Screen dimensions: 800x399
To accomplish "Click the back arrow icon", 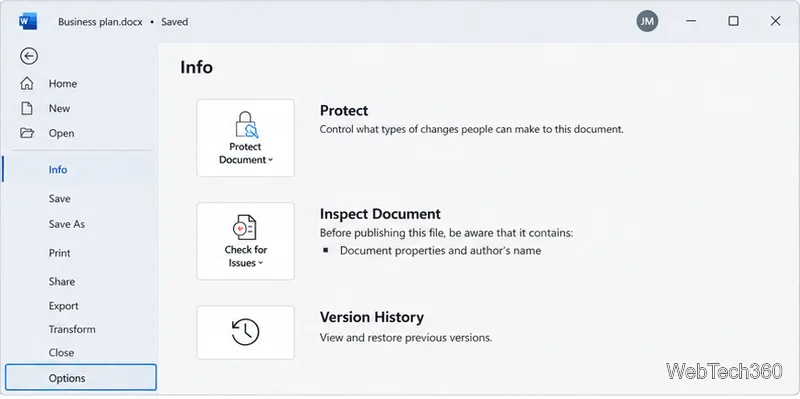I will click(29, 56).
